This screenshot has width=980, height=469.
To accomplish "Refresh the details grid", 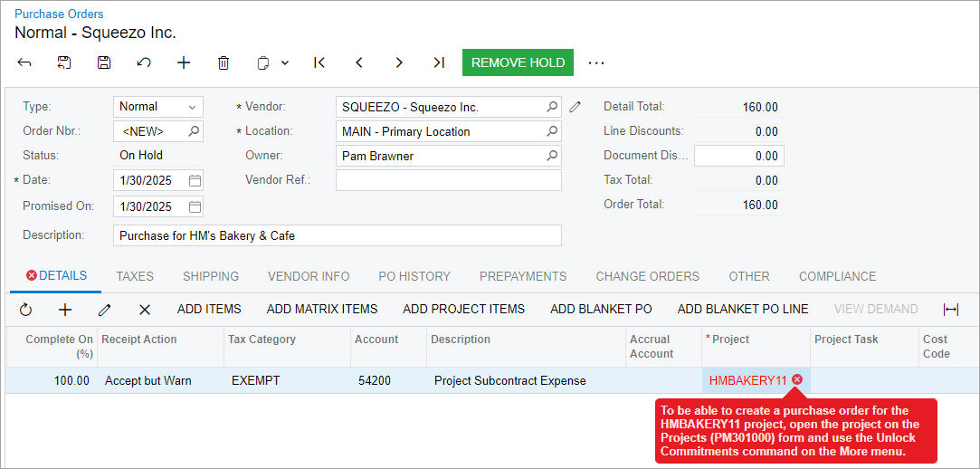I will coord(25,310).
